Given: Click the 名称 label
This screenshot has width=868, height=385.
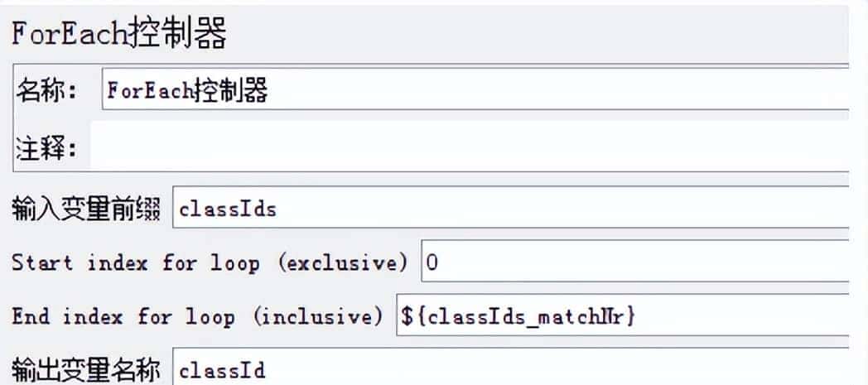Looking at the screenshot, I should (x=46, y=90).
